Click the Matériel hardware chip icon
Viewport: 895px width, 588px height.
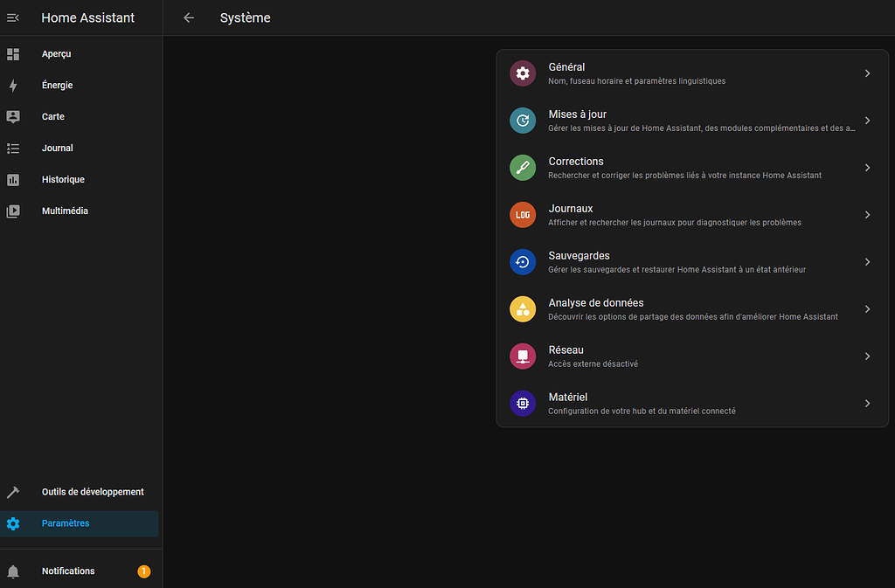coord(522,403)
